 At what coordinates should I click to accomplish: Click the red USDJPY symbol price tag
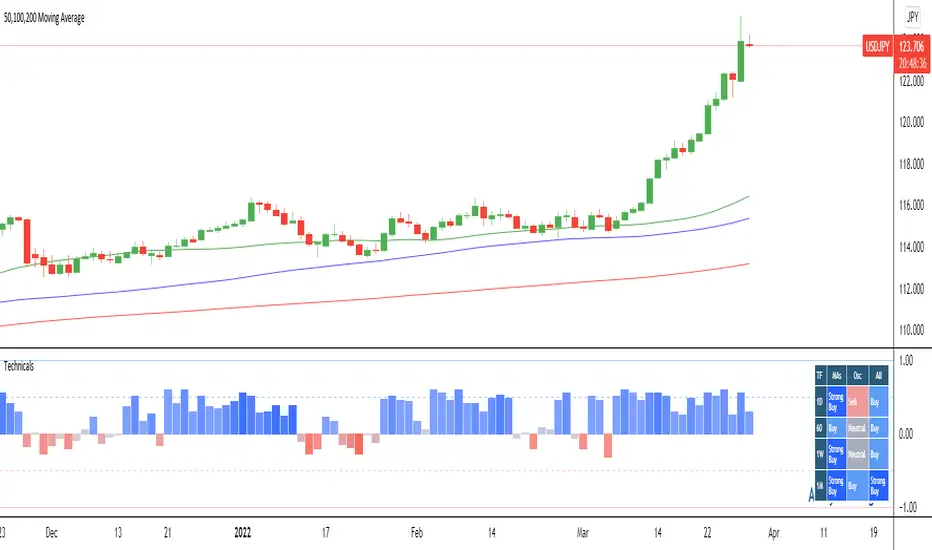click(877, 46)
